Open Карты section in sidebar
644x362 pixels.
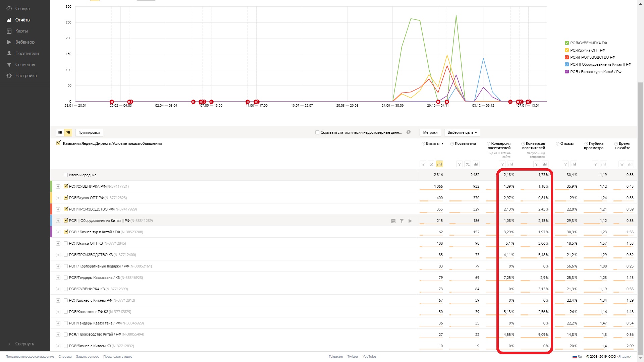point(21,31)
